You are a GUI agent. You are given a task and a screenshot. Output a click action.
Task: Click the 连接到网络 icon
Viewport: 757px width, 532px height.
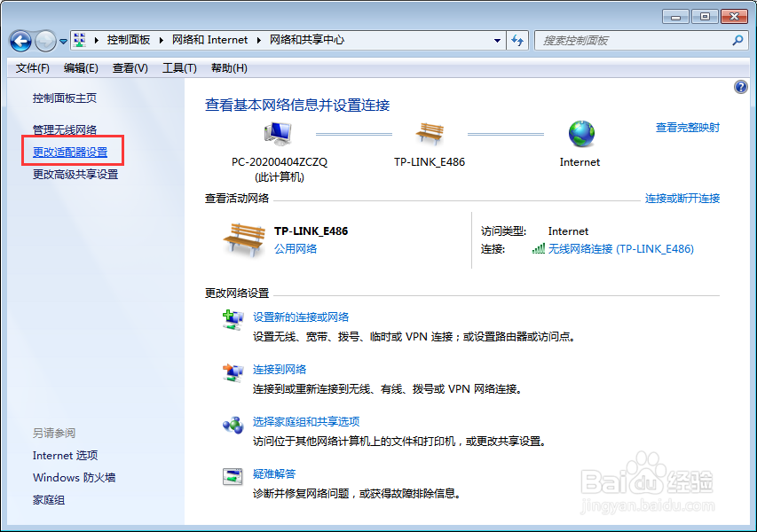click(x=233, y=372)
